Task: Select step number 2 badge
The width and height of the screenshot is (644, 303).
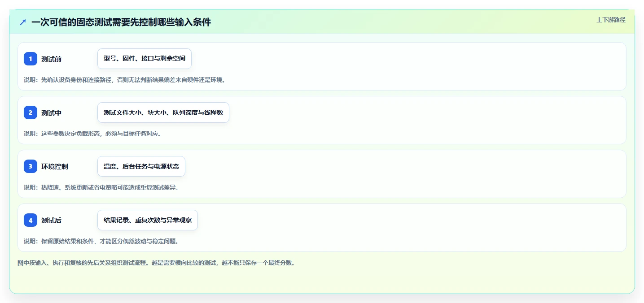Action: [31, 113]
